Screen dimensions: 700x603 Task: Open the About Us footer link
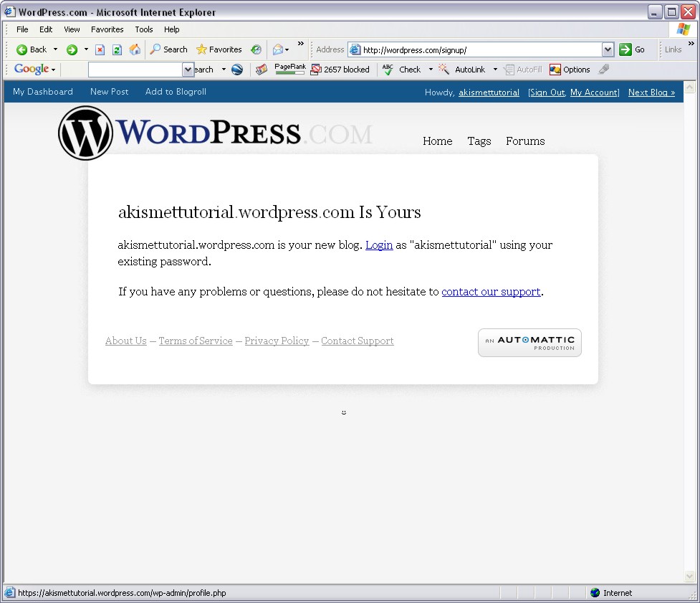(x=126, y=341)
